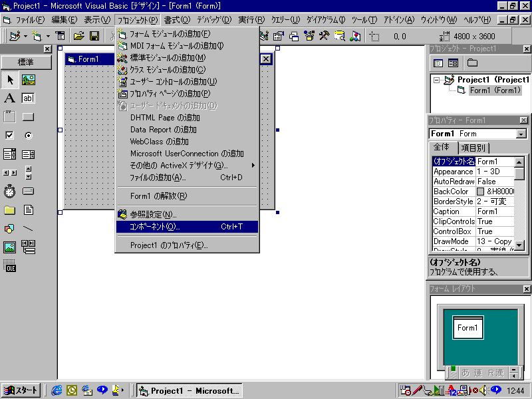Select the DirListBox folder tool
532x399 pixels.
point(10,210)
